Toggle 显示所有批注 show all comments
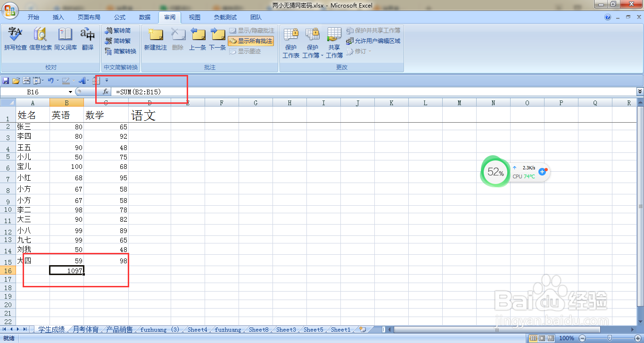The width and height of the screenshot is (644, 343). click(x=251, y=41)
